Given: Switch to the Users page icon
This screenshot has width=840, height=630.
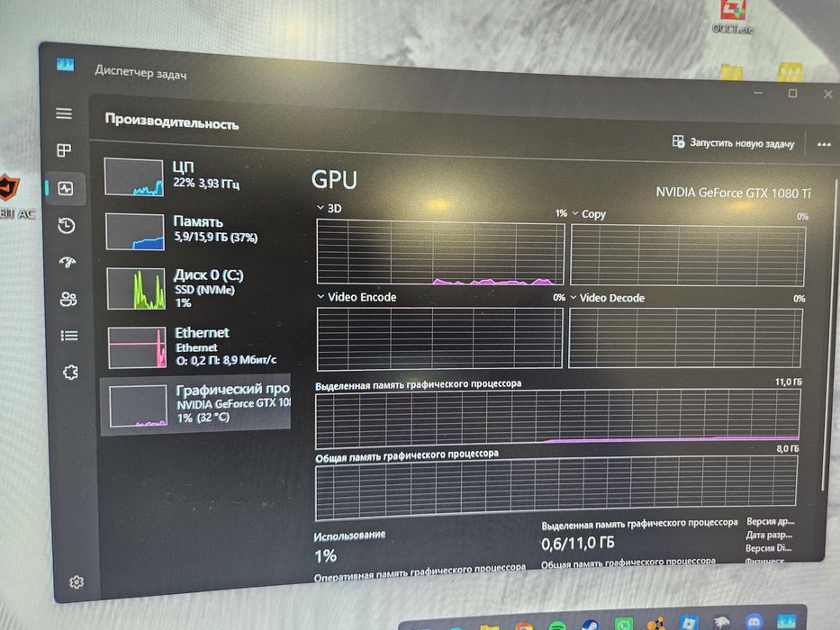Looking at the screenshot, I should tap(68, 299).
